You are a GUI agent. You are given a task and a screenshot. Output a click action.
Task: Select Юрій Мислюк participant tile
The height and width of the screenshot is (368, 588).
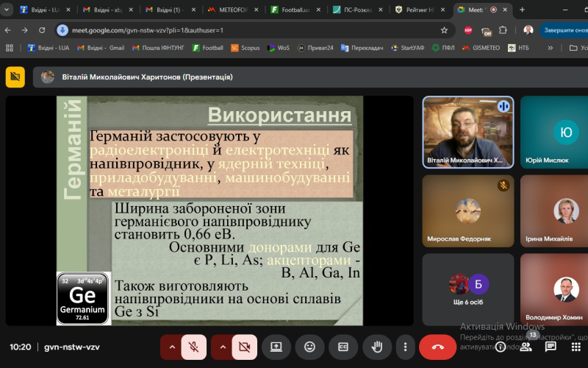(x=554, y=132)
